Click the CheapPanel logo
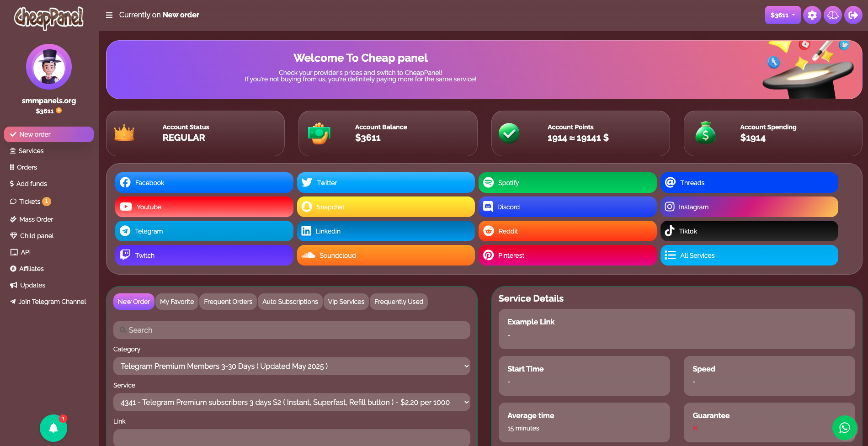The height and width of the screenshot is (446, 868). tap(49, 18)
